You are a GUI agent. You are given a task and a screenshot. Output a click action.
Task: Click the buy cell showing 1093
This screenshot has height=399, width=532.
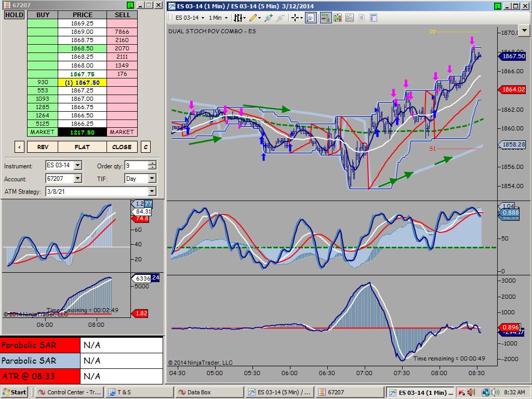point(43,99)
